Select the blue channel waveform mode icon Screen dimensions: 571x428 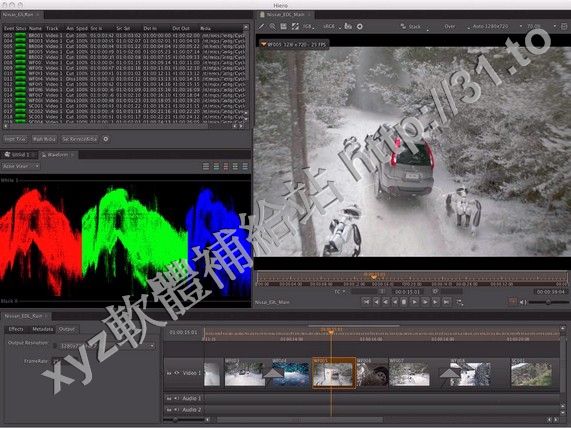click(245, 166)
